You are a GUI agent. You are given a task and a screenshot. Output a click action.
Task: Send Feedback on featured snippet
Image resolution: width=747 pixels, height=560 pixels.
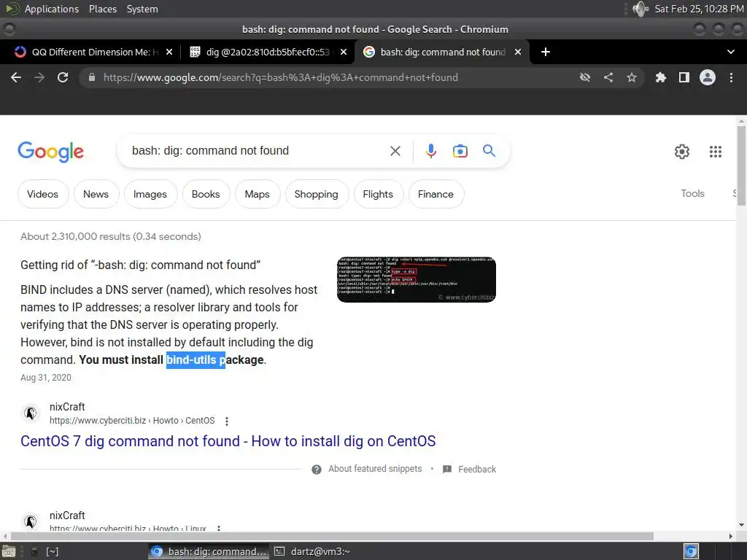click(x=477, y=470)
